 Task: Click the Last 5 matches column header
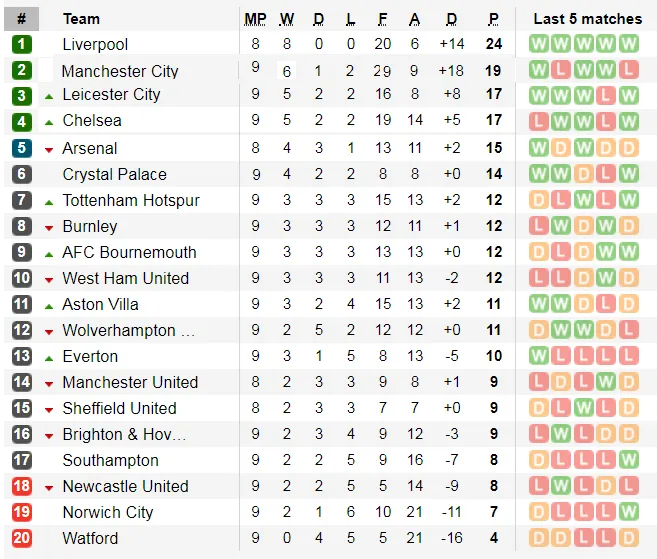click(587, 19)
